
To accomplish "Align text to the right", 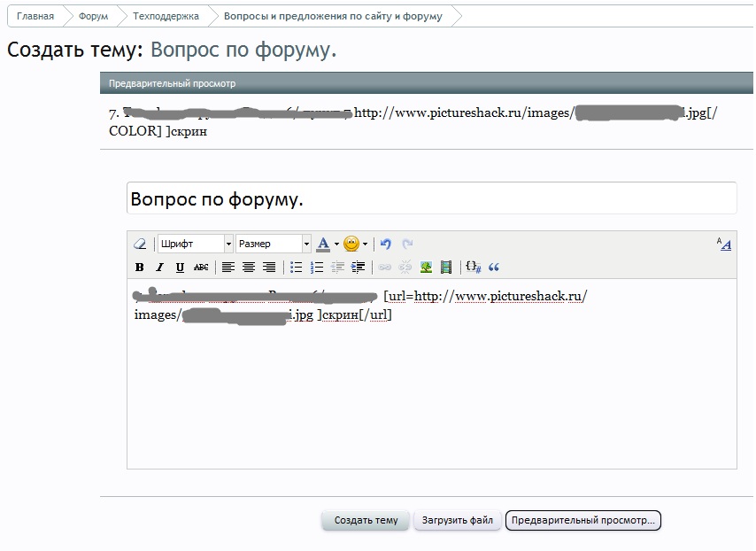I will (x=269, y=267).
